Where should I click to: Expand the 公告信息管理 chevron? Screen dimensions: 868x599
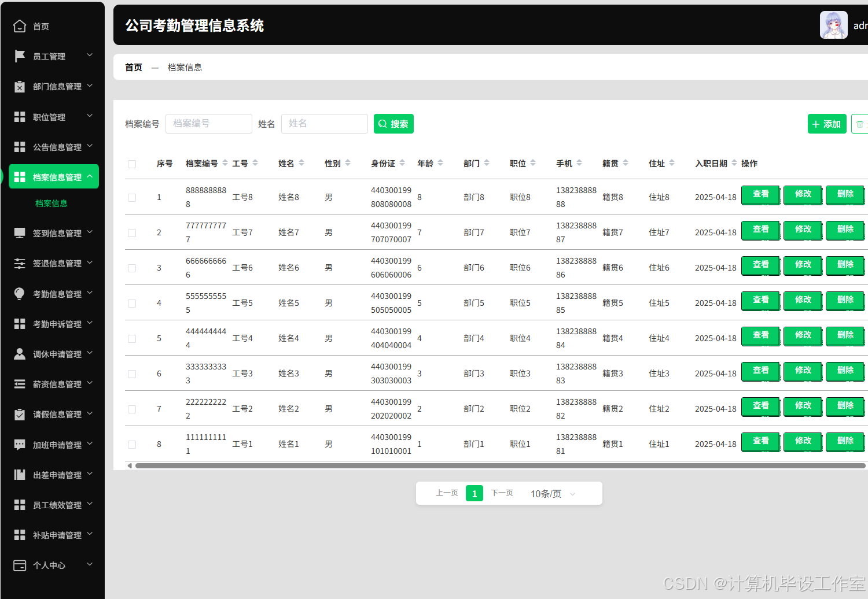coord(90,146)
